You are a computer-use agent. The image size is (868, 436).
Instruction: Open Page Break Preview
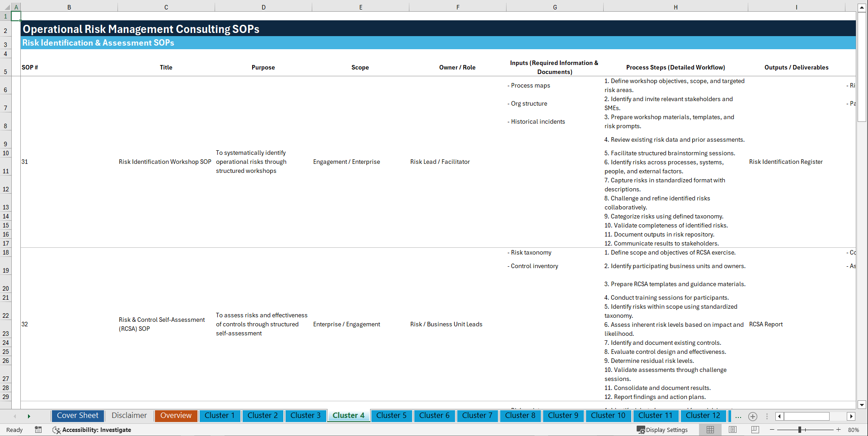point(754,430)
